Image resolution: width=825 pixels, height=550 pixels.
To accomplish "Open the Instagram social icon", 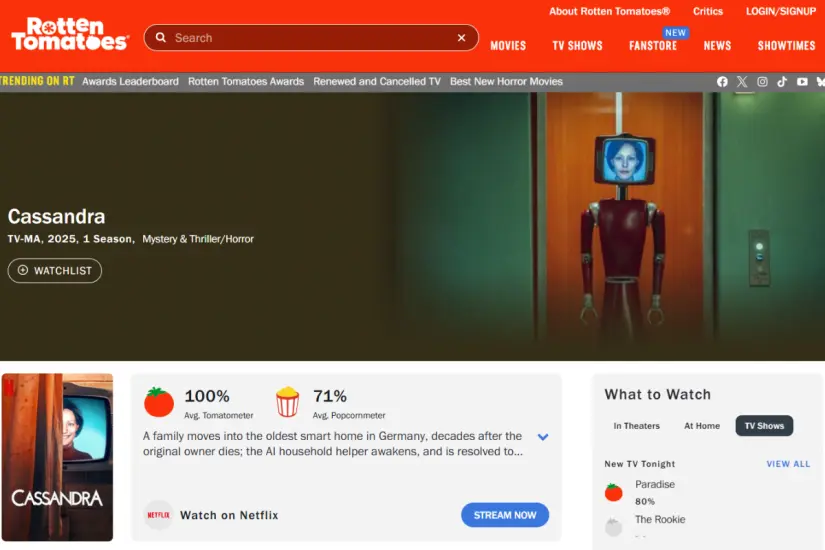I will pos(762,82).
